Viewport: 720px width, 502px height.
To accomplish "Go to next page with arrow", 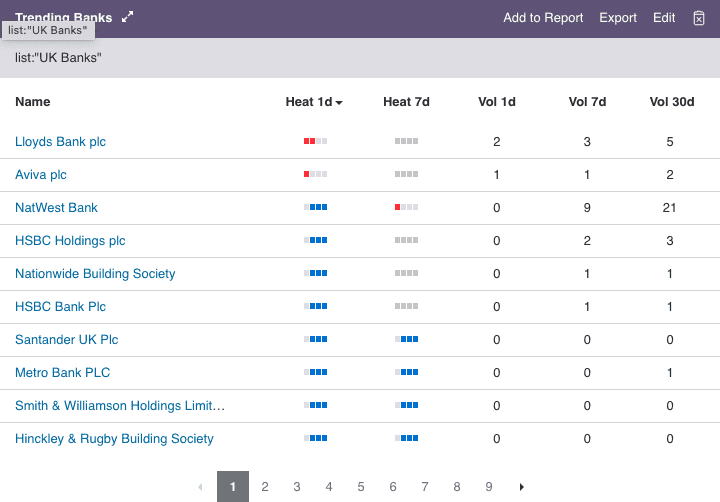I will [522, 487].
